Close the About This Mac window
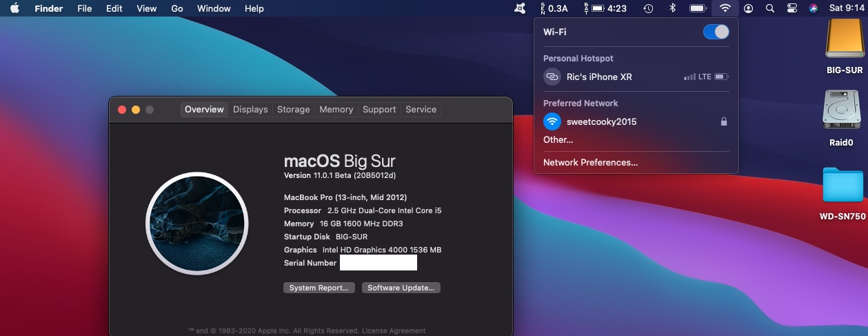Screen dimensions: 868x336 pos(122,110)
